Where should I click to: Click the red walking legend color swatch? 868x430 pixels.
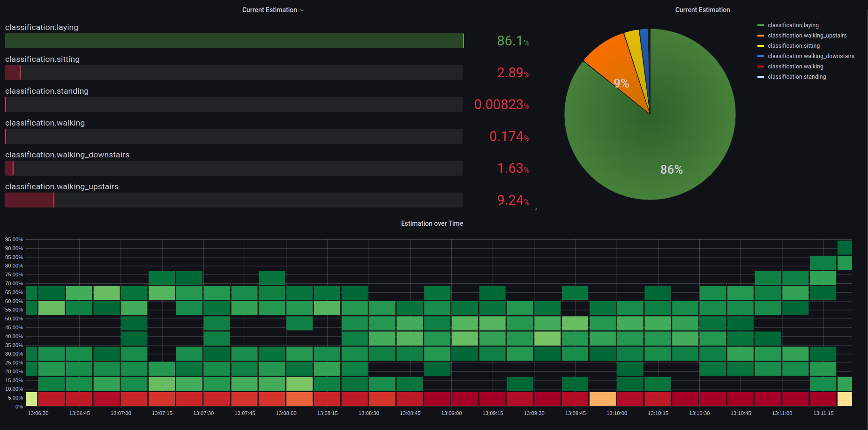coord(761,67)
